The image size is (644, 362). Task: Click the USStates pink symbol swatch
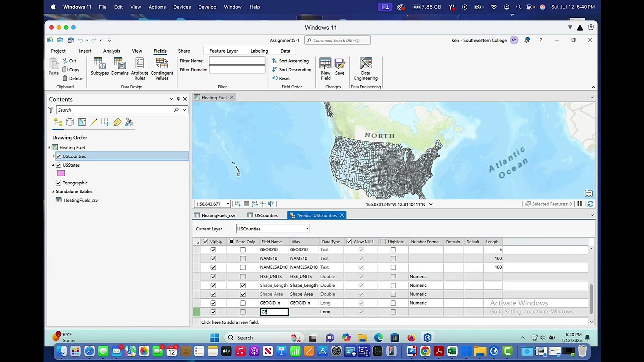click(x=61, y=173)
